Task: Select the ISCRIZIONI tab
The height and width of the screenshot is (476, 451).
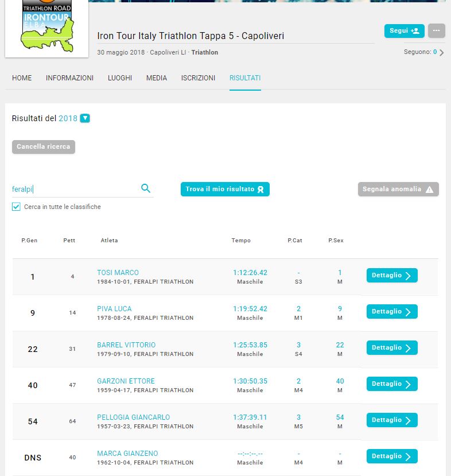Action: [x=198, y=78]
